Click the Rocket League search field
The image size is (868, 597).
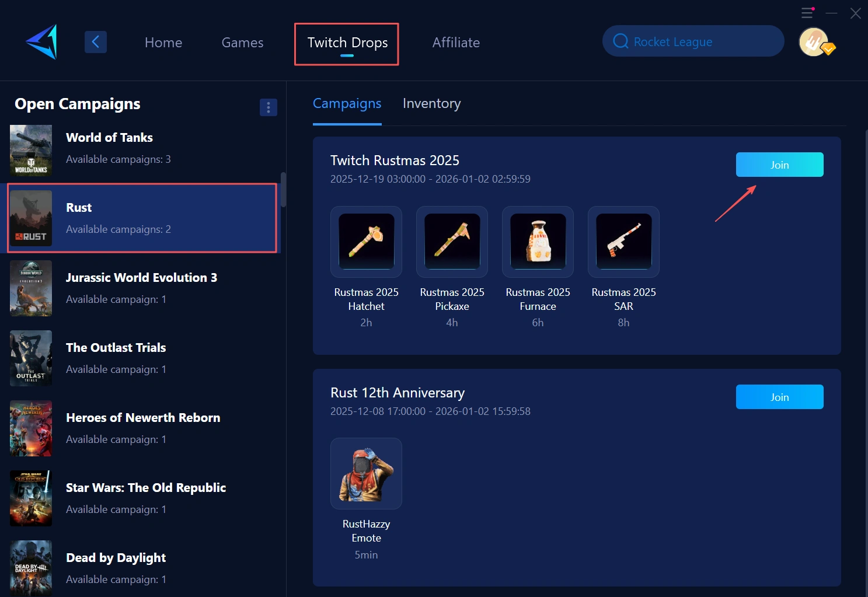692,41
